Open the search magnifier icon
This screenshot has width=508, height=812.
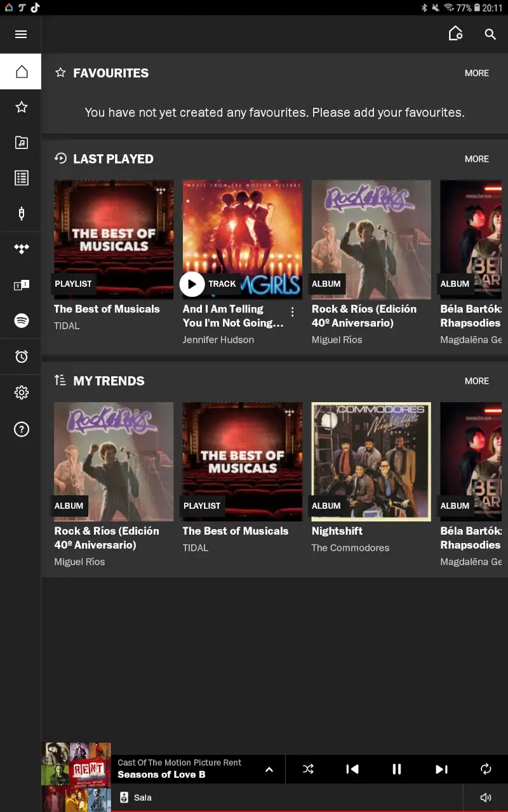490,34
